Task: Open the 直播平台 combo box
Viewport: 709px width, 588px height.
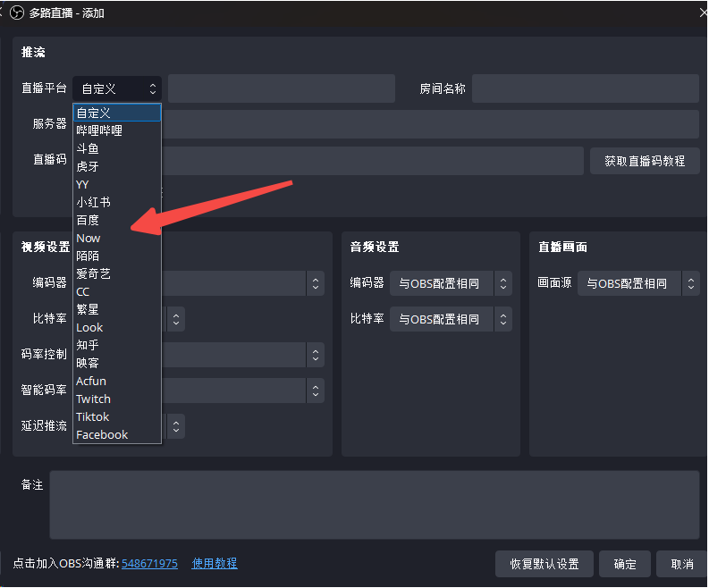Action: tap(117, 88)
